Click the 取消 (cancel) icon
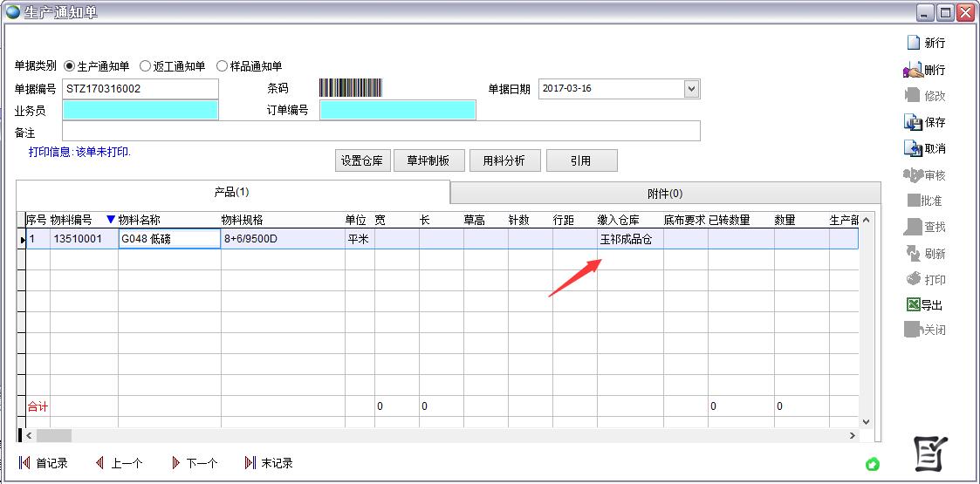 914,148
